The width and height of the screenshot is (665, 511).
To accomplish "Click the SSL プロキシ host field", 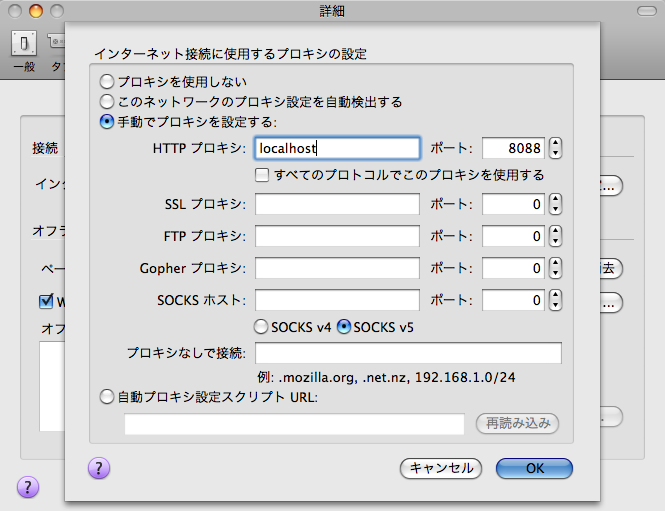I will tap(337, 205).
